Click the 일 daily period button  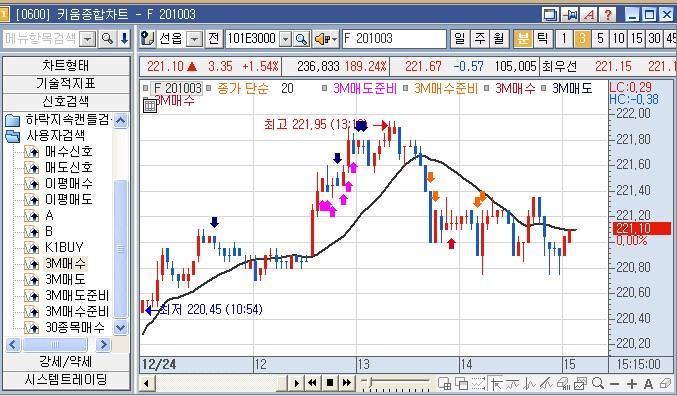[x=459, y=39]
